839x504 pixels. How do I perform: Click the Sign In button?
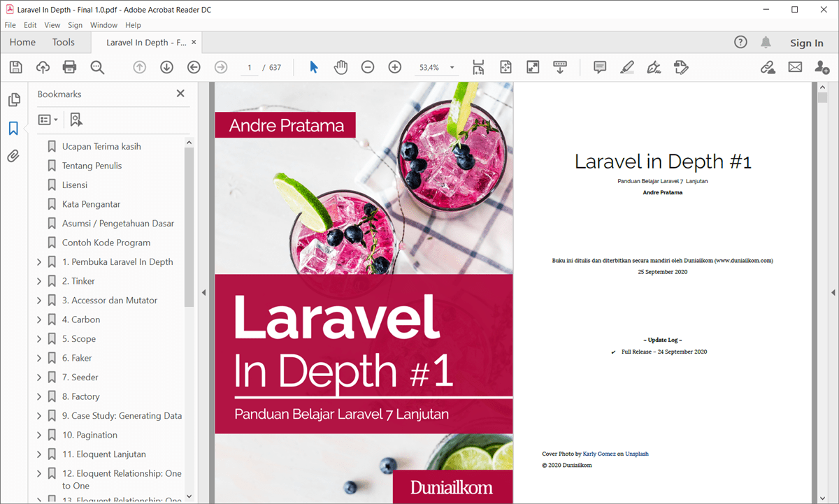tap(807, 43)
